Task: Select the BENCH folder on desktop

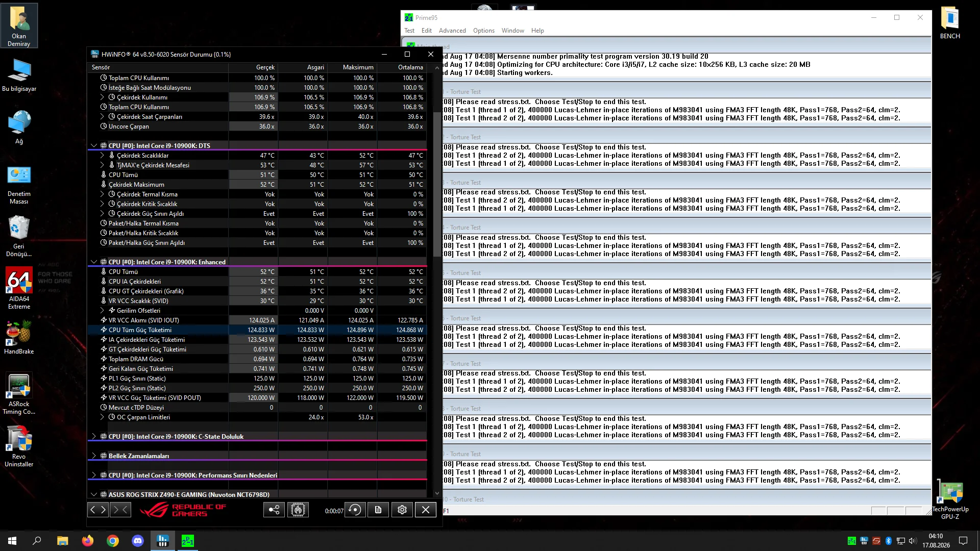Action: [950, 23]
